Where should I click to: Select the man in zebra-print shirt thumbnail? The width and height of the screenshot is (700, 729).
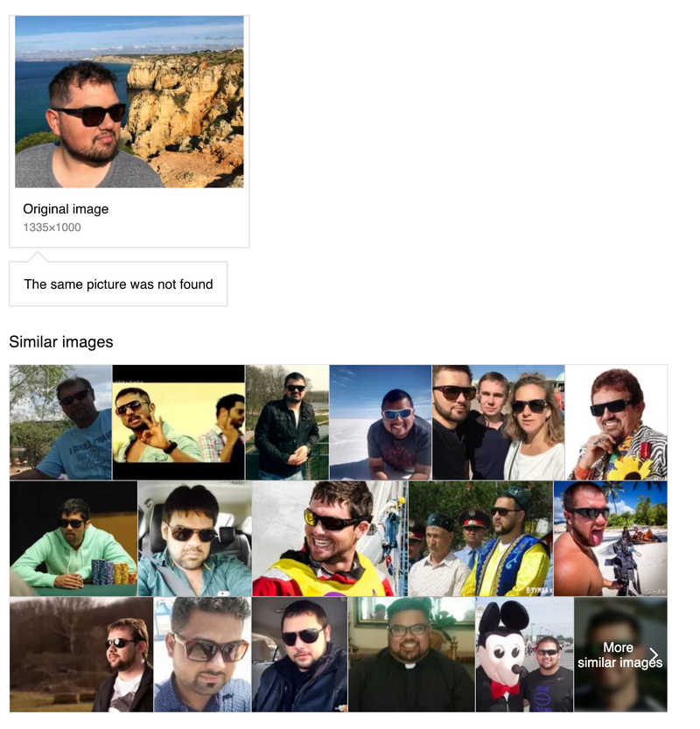click(x=617, y=422)
